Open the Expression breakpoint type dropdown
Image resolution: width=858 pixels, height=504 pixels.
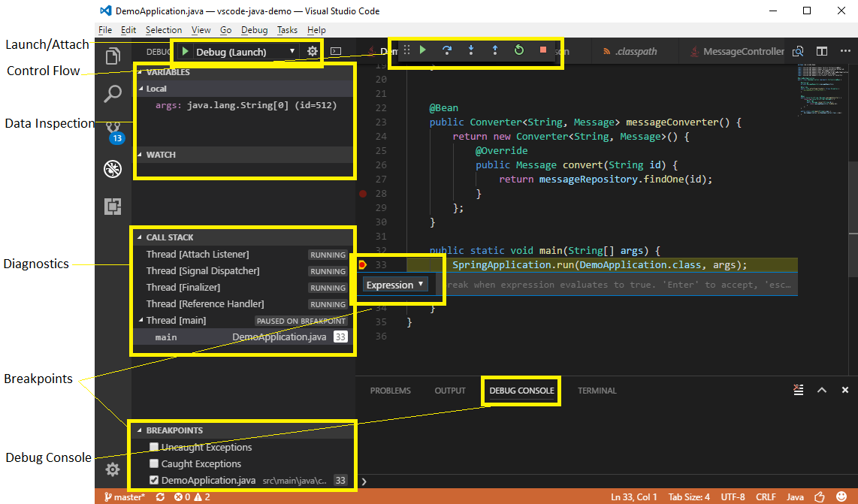coord(394,284)
